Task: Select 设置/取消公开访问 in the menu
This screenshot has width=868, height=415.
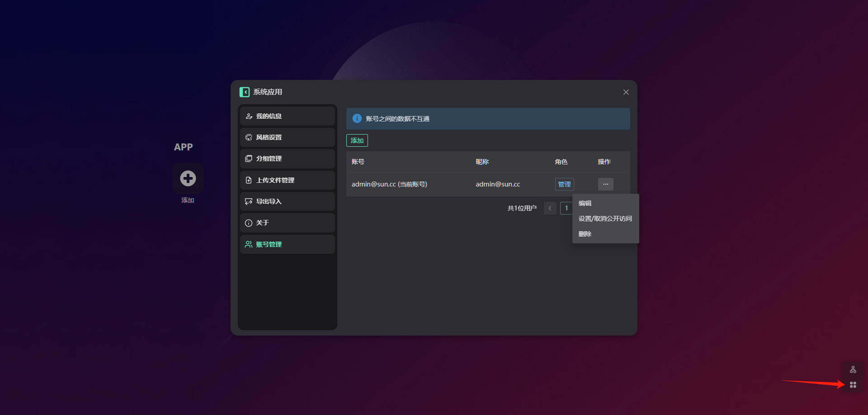Action: coord(605,219)
